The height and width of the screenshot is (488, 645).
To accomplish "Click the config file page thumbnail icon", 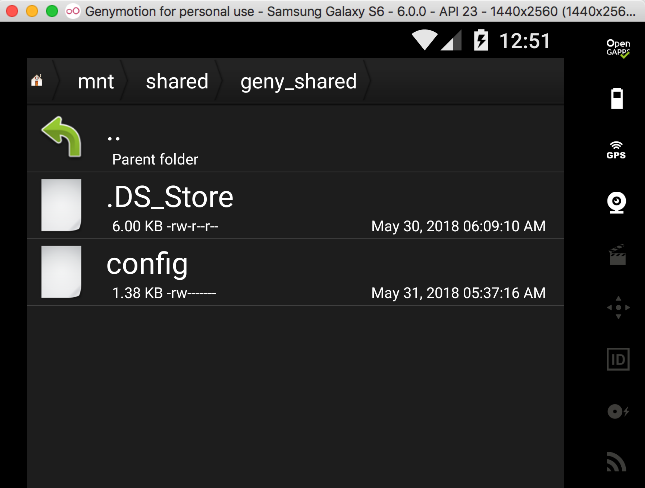I will (61, 272).
